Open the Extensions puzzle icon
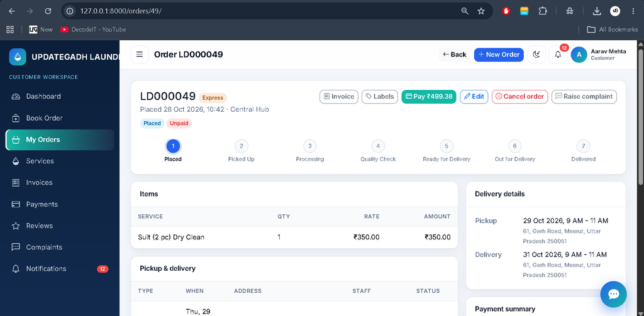 click(x=543, y=11)
